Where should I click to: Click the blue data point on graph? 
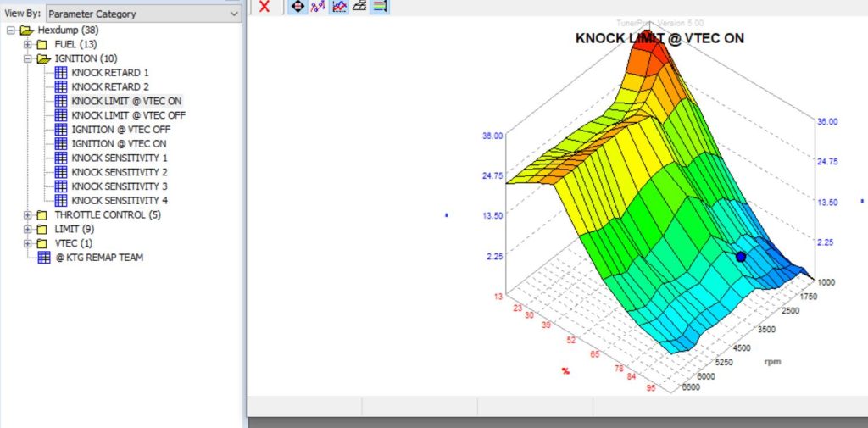741,256
